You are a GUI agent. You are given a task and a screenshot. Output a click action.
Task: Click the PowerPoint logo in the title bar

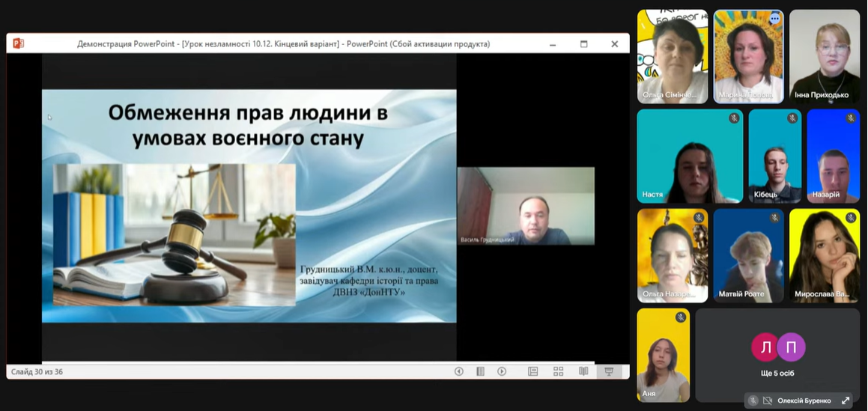pyautogui.click(x=18, y=43)
